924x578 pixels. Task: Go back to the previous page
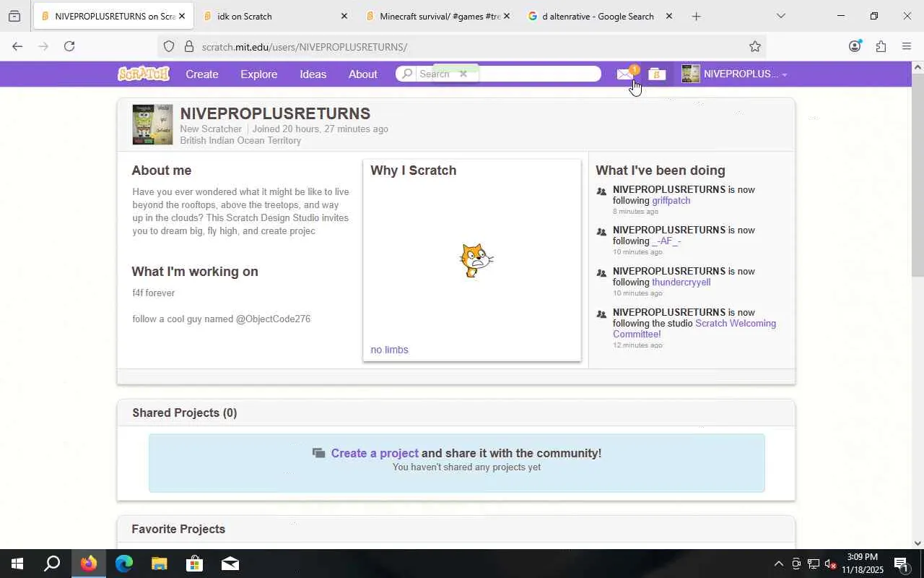click(17, 46)
